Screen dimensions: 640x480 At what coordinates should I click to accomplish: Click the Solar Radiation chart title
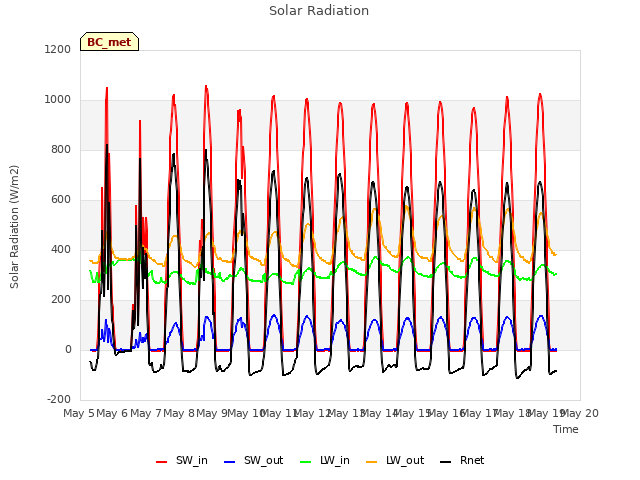click(319, 11)
